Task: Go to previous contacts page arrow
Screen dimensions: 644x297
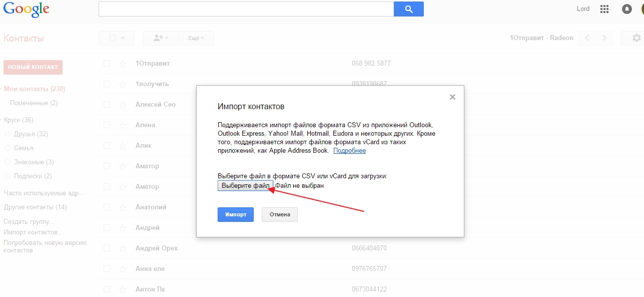Action: point(587,38)
